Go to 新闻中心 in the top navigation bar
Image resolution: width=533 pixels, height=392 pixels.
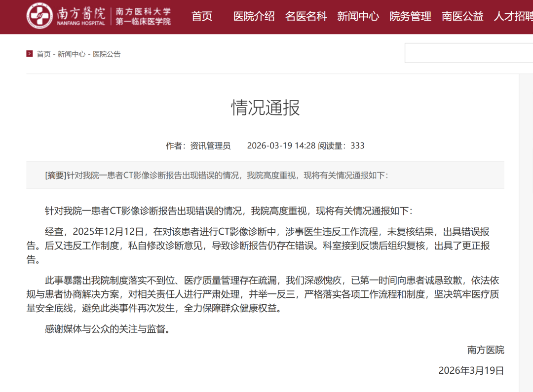point(358,16)
